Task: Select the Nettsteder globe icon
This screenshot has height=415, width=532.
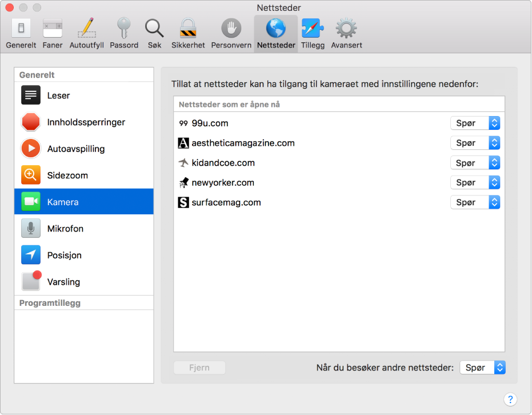Action: [276, 28]
